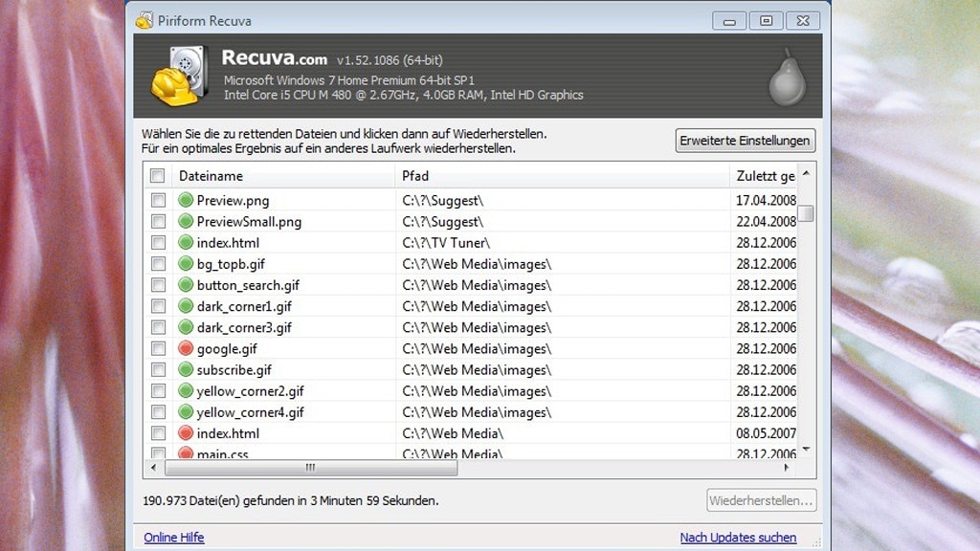Click the vertical scrollbar down arrow
The height and width of the screenshot is (551, 980).
click(x=806, y=450)
